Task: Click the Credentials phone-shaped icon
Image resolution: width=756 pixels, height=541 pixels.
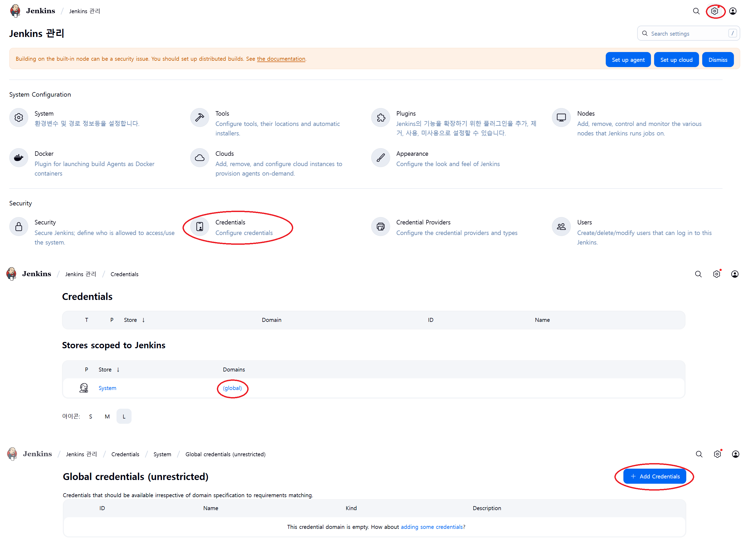Action: pos(200,227)
